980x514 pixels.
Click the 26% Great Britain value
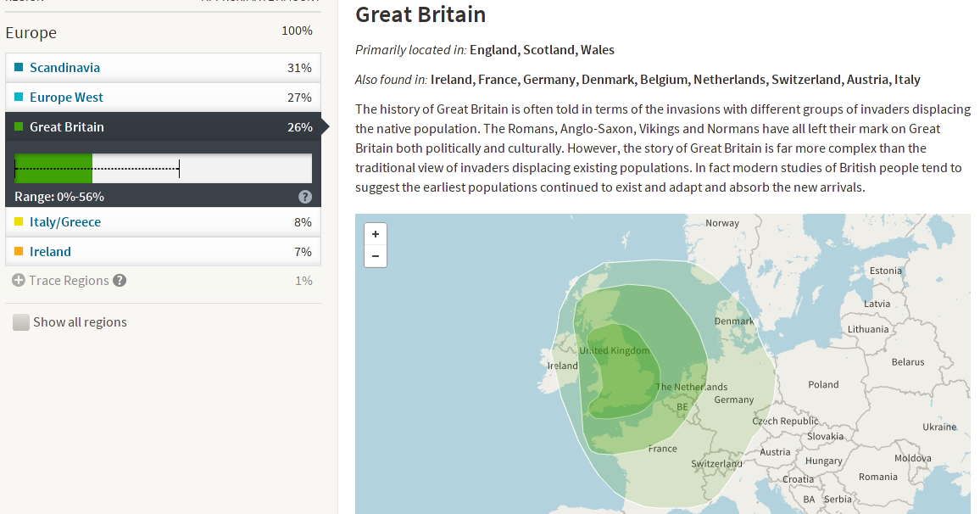tap(300, 127)
